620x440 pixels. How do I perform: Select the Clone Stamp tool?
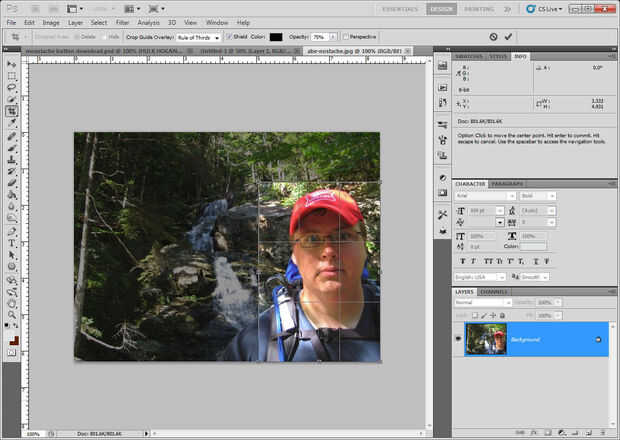(x=11, y=160)
